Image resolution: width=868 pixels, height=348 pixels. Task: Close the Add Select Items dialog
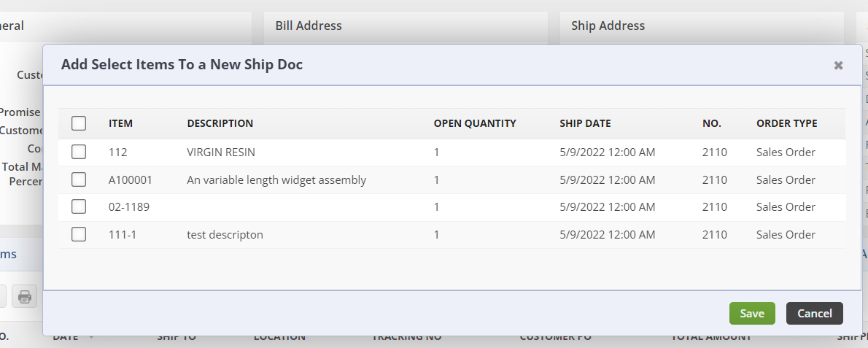pyautogui.click(x=838, y=66)
